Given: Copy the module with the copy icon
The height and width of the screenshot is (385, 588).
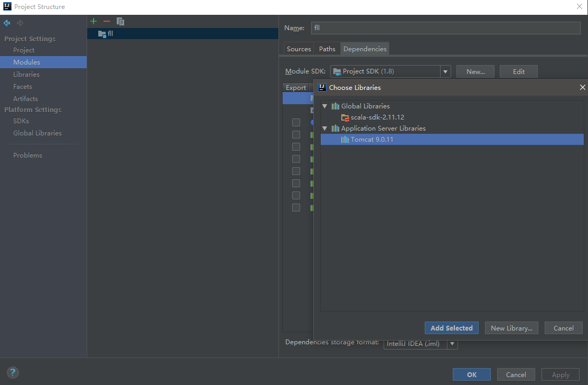Looking at the screenshot, I should click(x=120, y=21).
